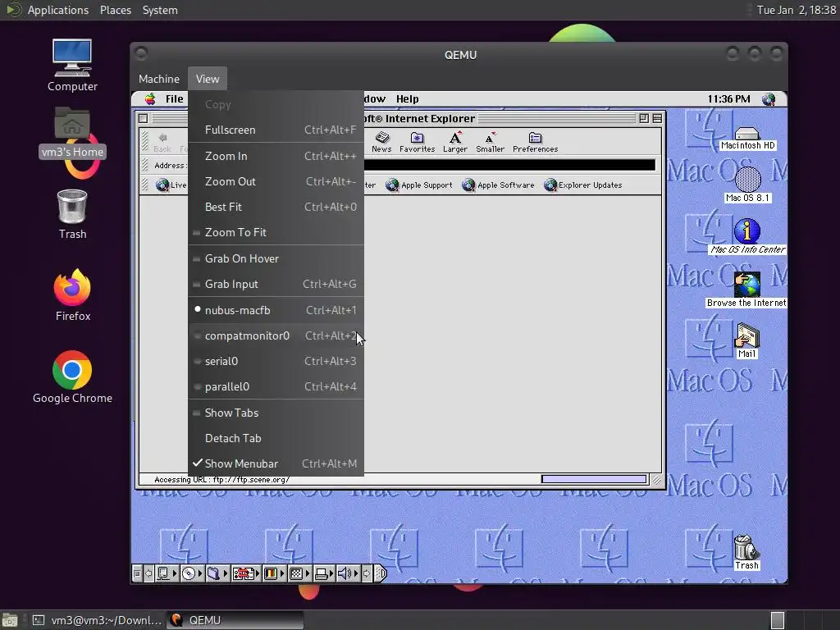The height and width of the screenshot is (630, 840).
Task: Open the application switcher icon beside clock
Action: pos(769,99)
